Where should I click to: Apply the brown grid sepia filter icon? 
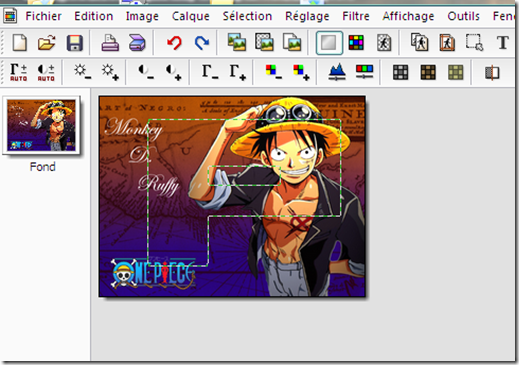pos(428,72)
